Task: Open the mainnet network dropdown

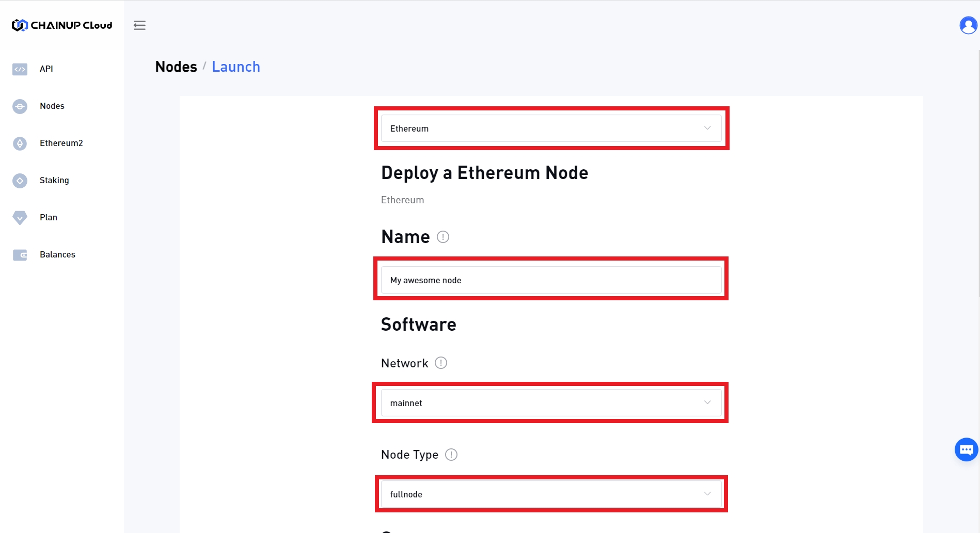Action: [551, 403]
